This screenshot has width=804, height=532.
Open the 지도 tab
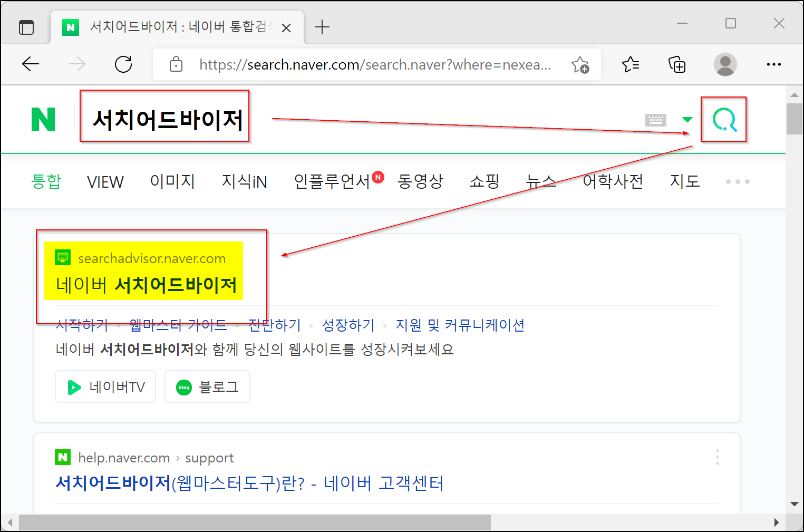pyautogui.click(x=685, y=181)
